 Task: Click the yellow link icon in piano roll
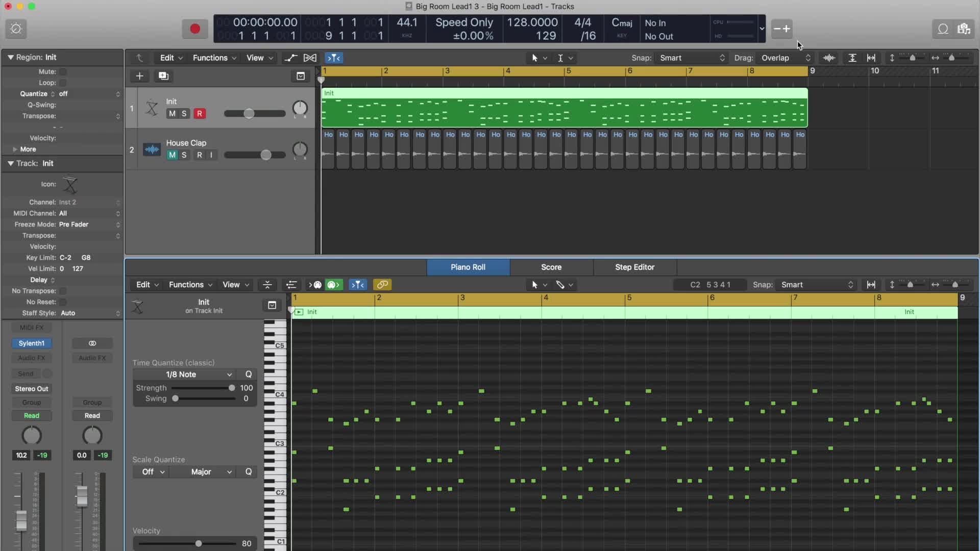pos(382,285)
